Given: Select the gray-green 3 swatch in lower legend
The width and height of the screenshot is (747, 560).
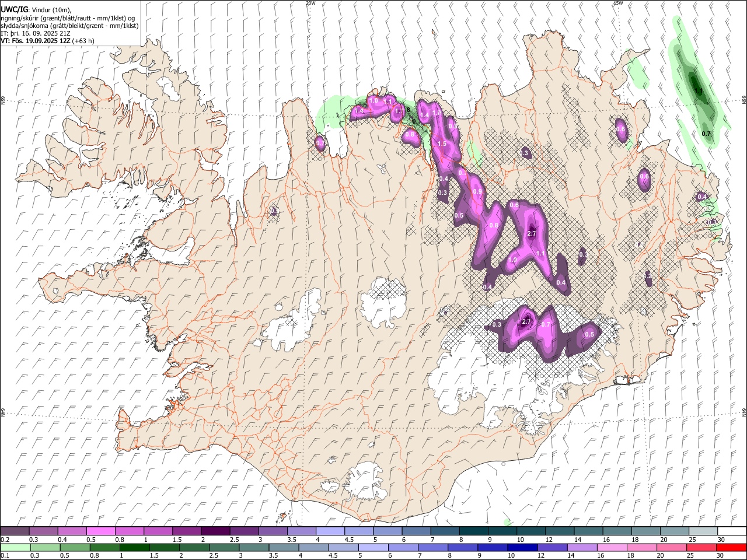Looking at the screenshot, I should pos(254,548).
